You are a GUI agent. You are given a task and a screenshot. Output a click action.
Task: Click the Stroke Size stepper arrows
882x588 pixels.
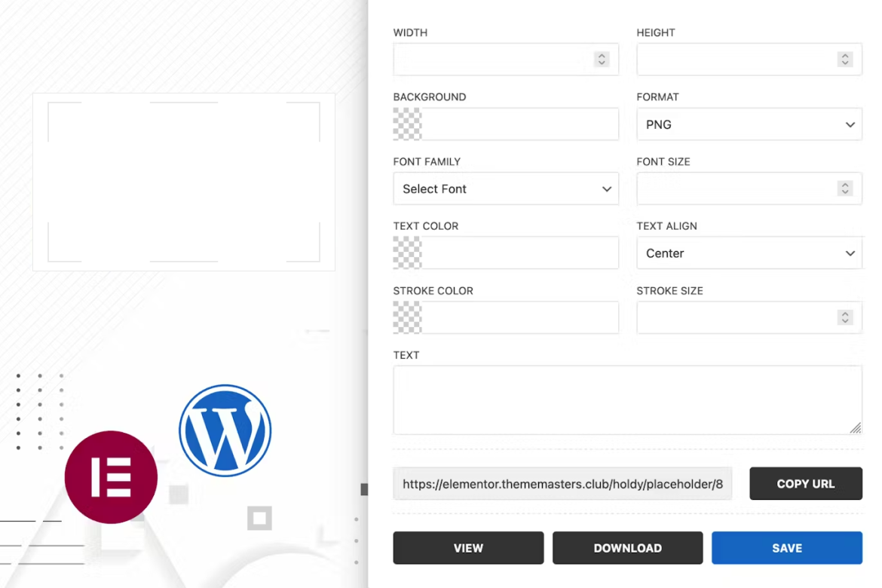tap(845, 317)
